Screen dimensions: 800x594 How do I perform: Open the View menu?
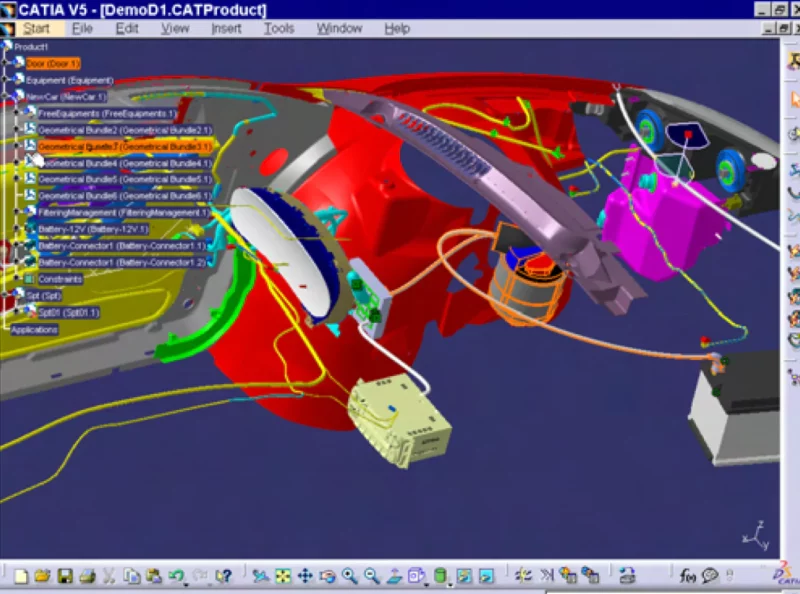point(175,29)
